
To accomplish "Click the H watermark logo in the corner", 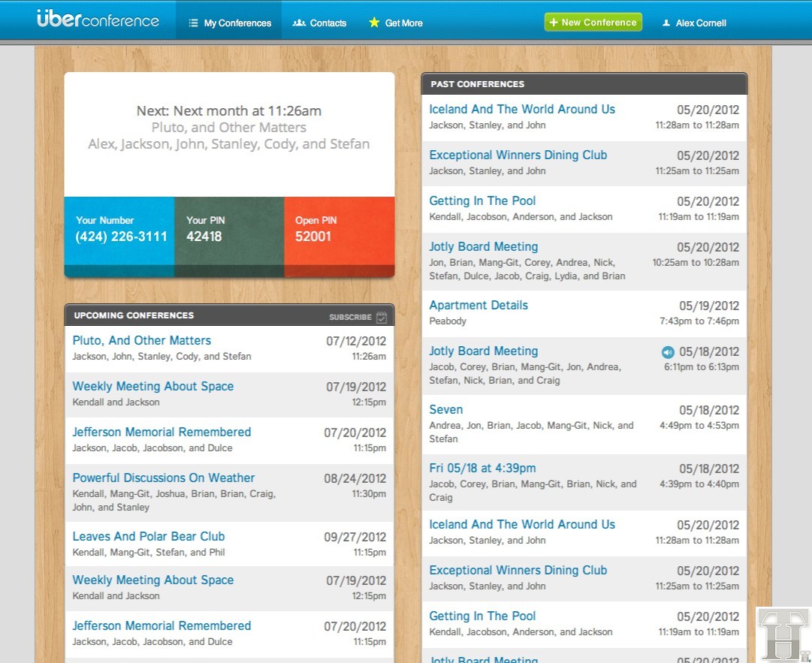I will [x=783, y=634].
